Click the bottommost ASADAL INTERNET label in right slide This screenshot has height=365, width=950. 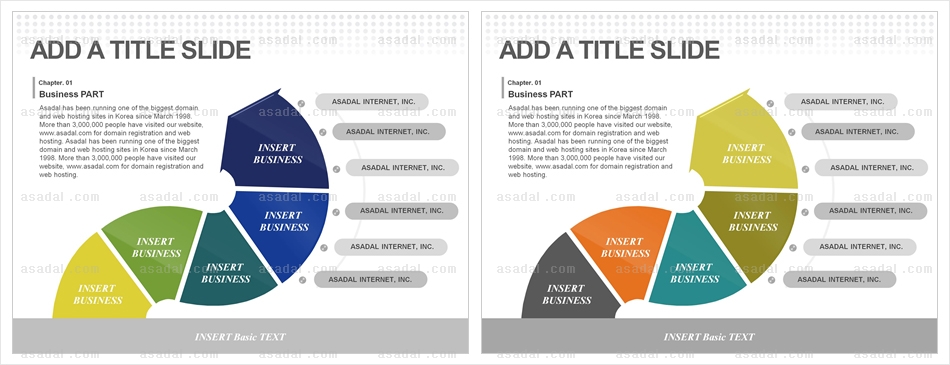pyautogui.click(x=839, y=280)
